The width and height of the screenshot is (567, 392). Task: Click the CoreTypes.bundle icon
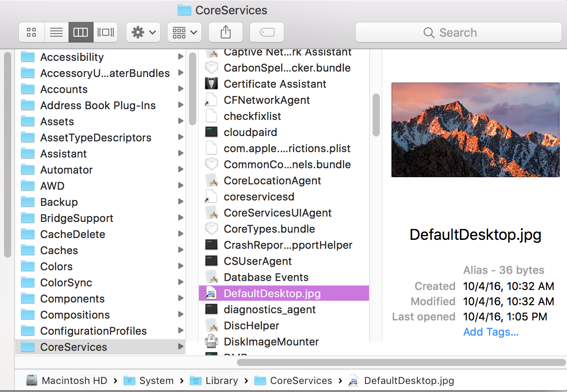pyautogui.click(x=211, y=229)
